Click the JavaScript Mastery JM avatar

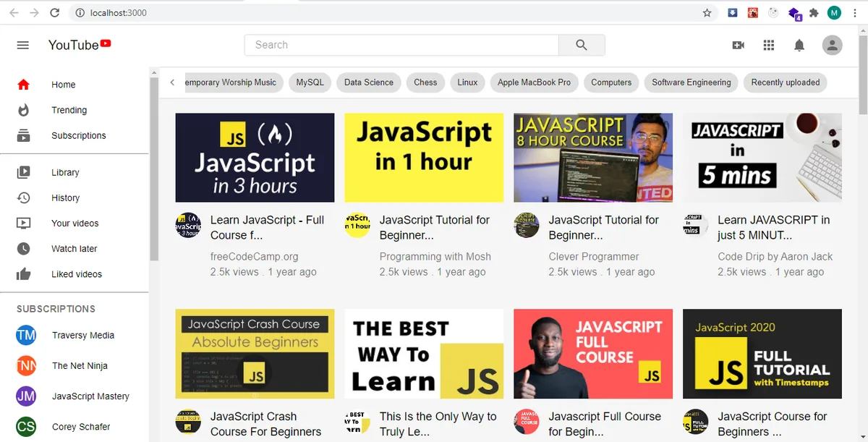click(26, 396)
